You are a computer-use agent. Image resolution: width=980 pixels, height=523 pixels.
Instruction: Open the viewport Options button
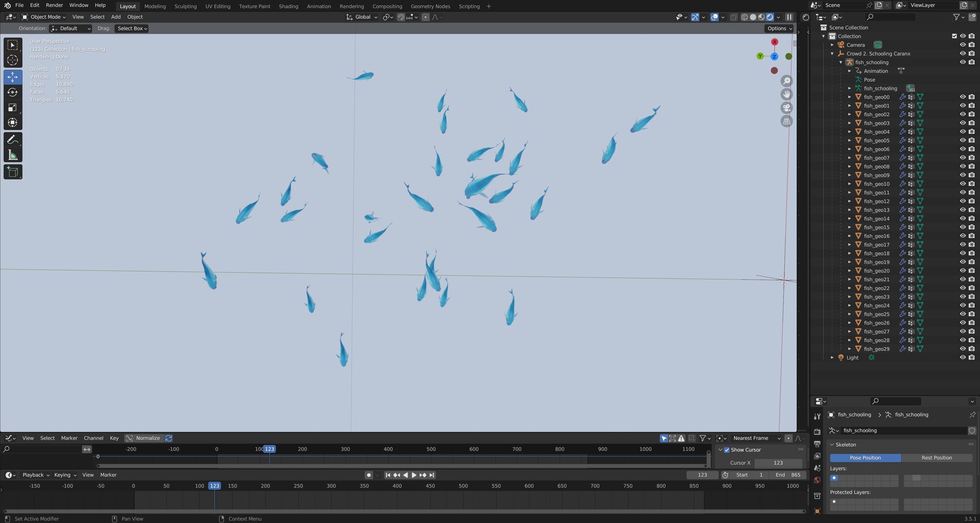tap(779, 29)
